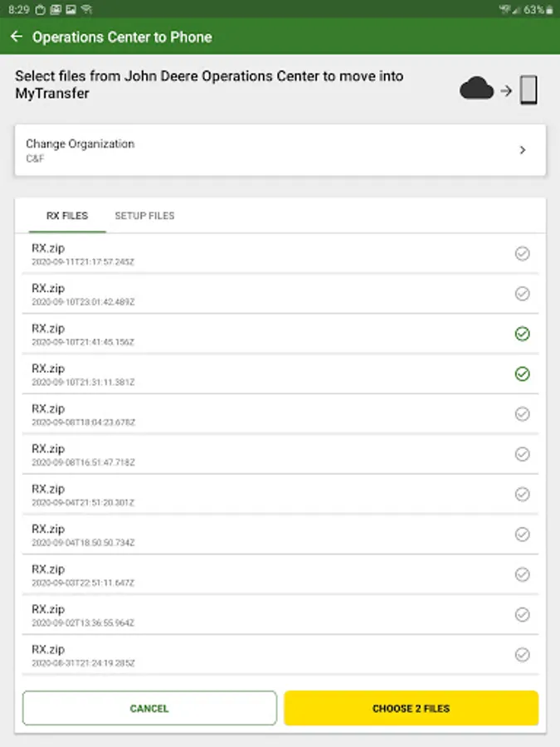This screenshot has width=560, height=747.
Task: Check the RX.zip from 2020-09-04T21:51
Action: [x=522, y=494]
